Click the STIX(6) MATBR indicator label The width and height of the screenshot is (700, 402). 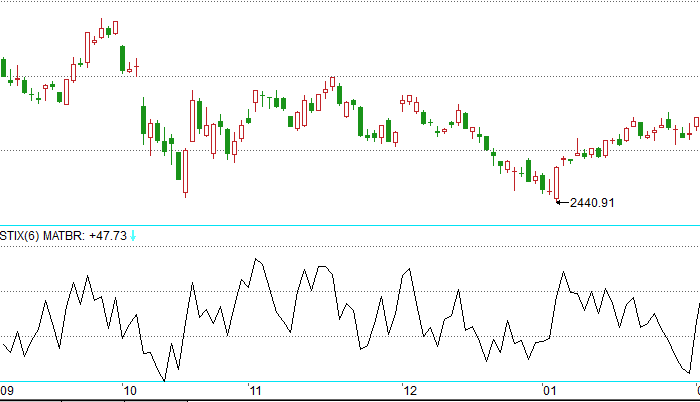tap(42, 236)
